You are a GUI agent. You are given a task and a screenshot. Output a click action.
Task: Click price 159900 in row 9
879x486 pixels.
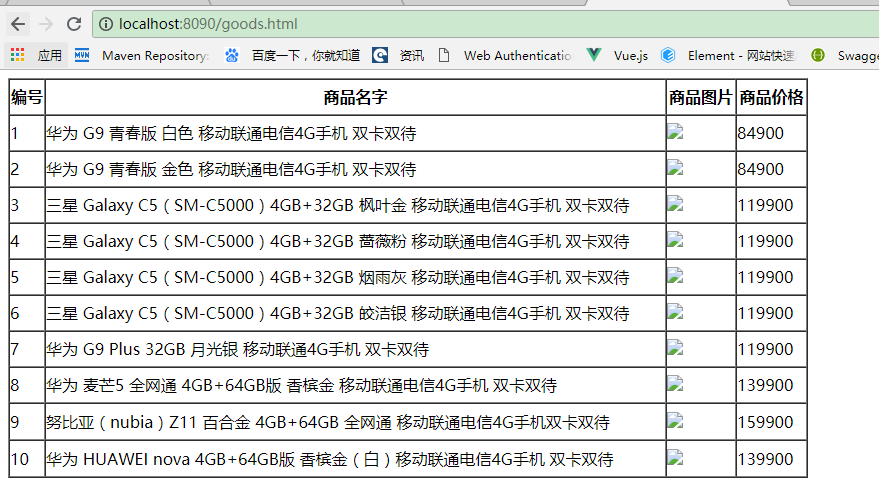coord(766,422)
